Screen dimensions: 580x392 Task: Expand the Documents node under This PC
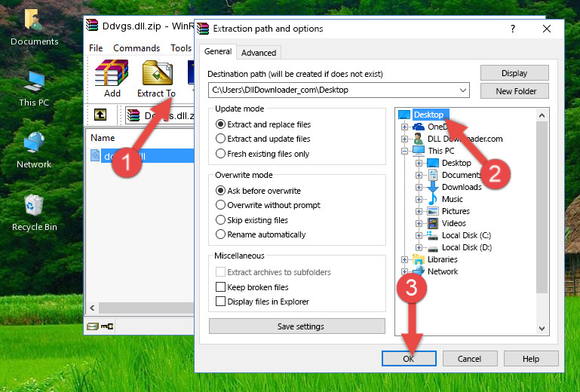click(419, 176)
